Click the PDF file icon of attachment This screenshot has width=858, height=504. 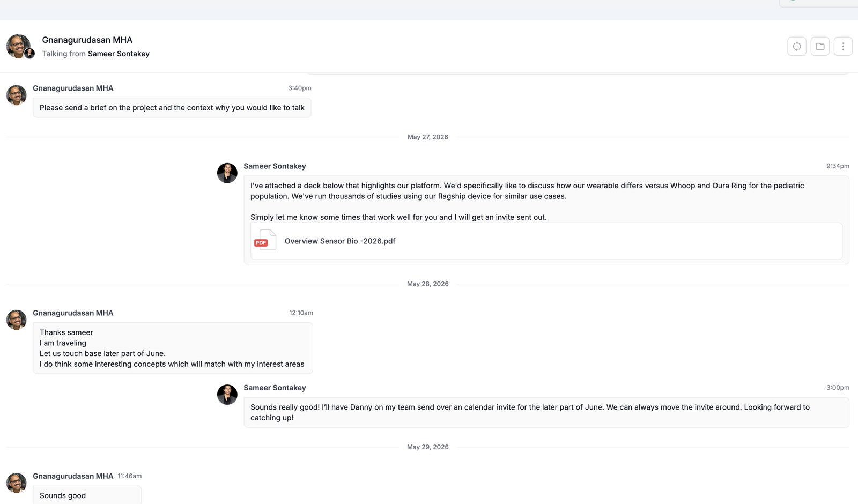pos(265,240)
